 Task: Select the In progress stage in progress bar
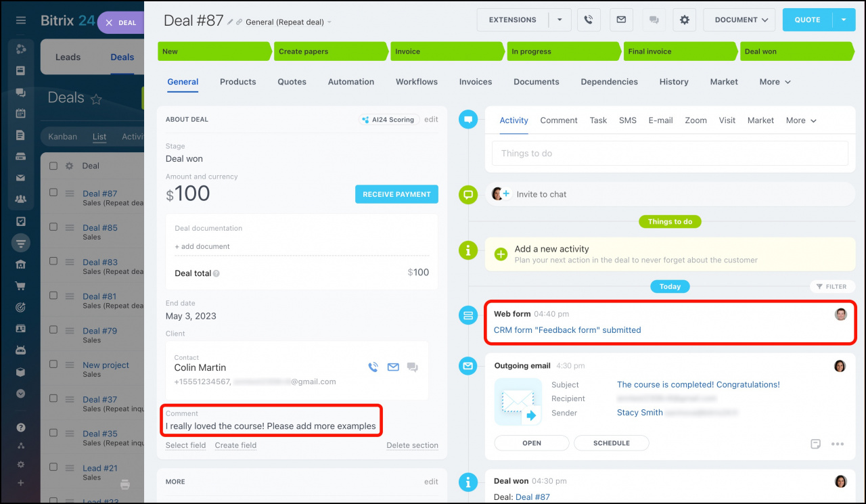(564, 51)
